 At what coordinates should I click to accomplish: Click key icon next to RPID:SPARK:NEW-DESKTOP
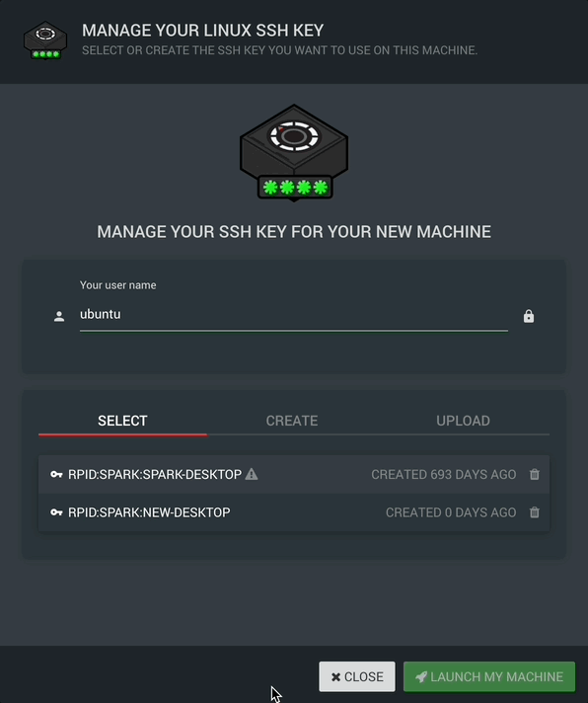pyautogui.click(x=56, y=512)
